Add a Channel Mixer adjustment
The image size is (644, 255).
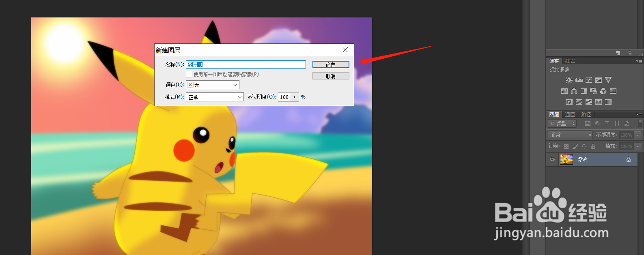(x=603, y=91)
